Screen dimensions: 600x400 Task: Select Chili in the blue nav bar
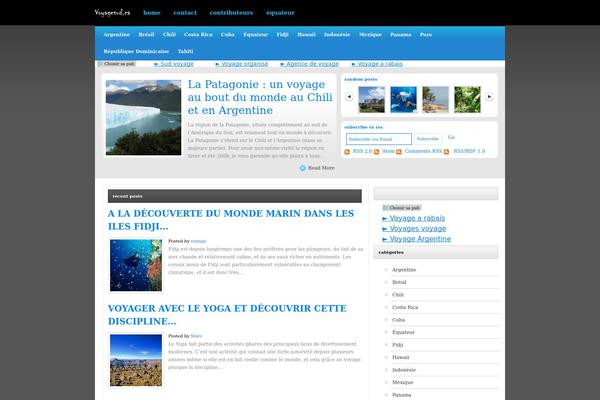[169, 34]
